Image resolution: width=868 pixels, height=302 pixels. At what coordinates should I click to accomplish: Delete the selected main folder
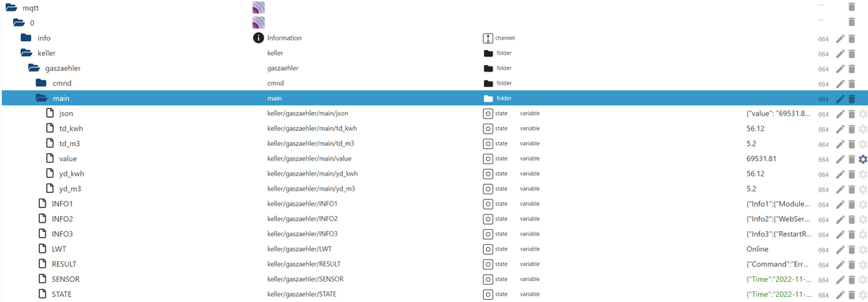pyautogui.click(x=851, y=99)
